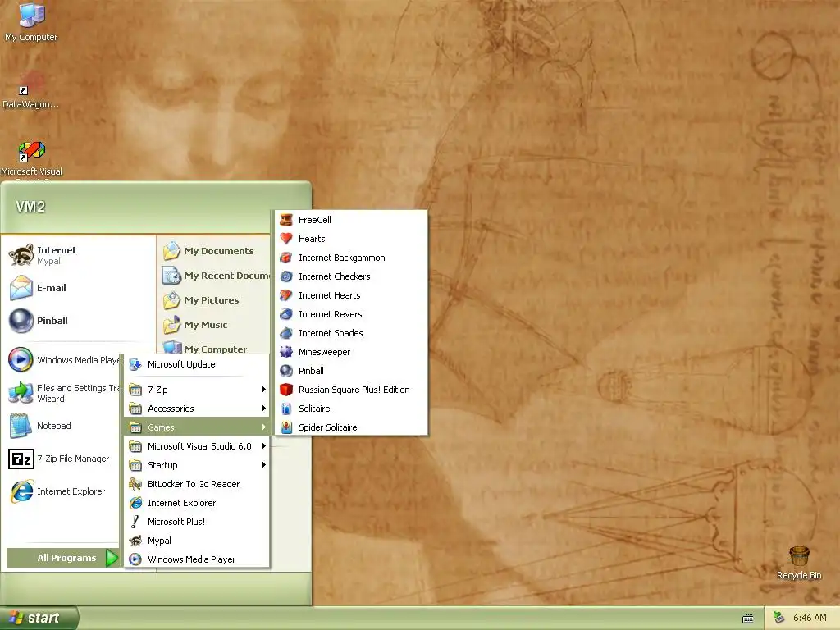Viewport: 840px width, 630px height.
Task: Open My Computer in Start menu
Action: (214, 347)
